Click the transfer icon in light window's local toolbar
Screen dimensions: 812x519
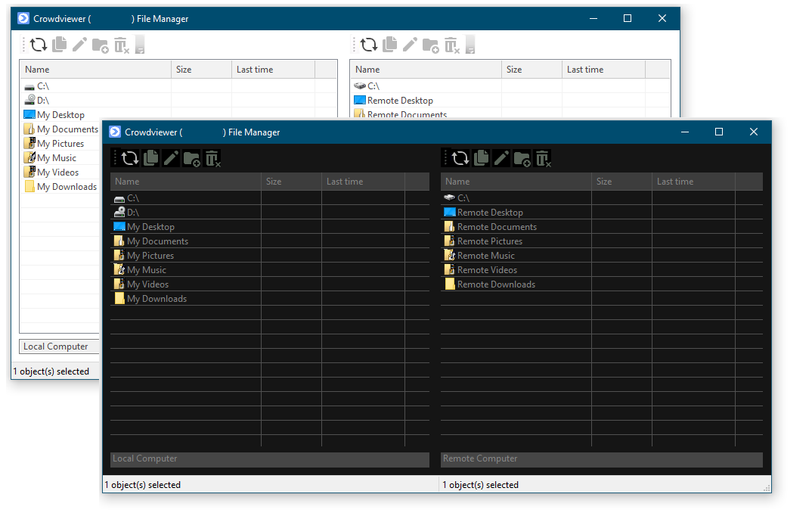[140, 45]
